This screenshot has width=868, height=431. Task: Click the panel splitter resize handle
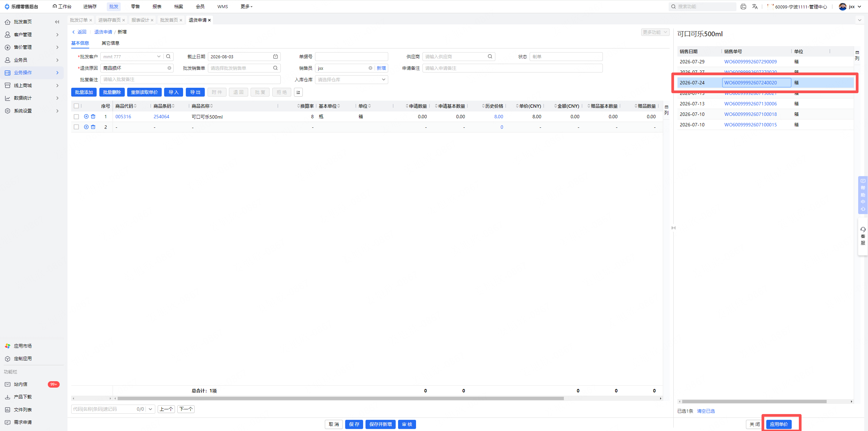(673, 228)
